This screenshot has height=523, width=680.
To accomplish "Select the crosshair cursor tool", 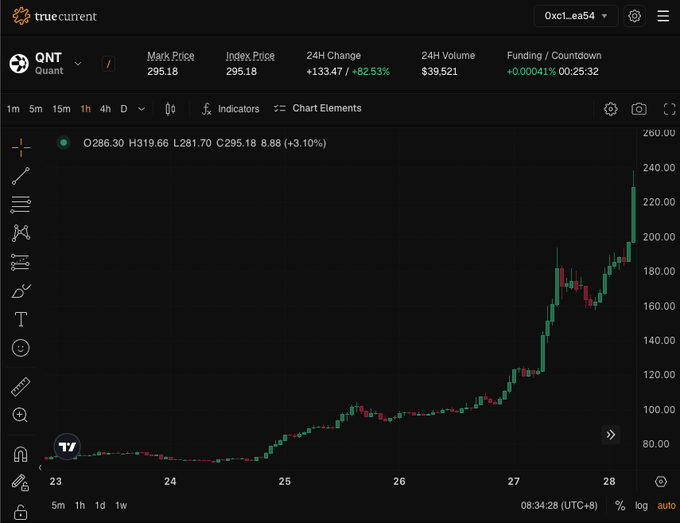I will (20, 148).
